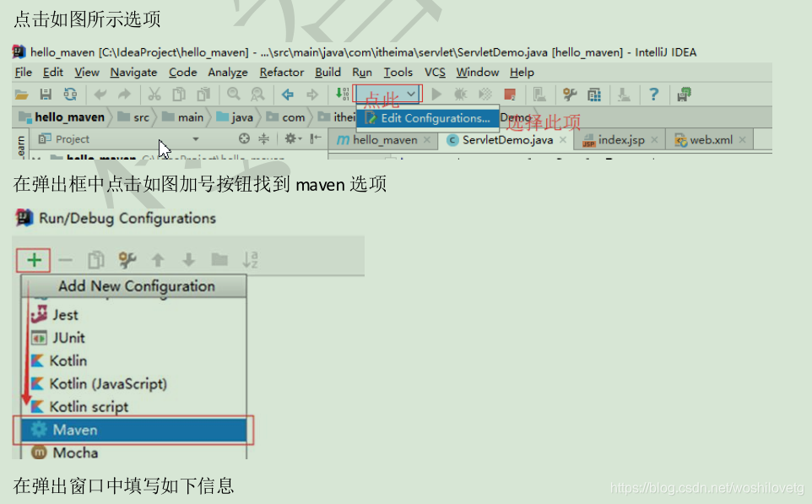The image size is (812, 504).
Task: Click hello_maven breadcrumb in navigation bar
Action: point(62,117)
